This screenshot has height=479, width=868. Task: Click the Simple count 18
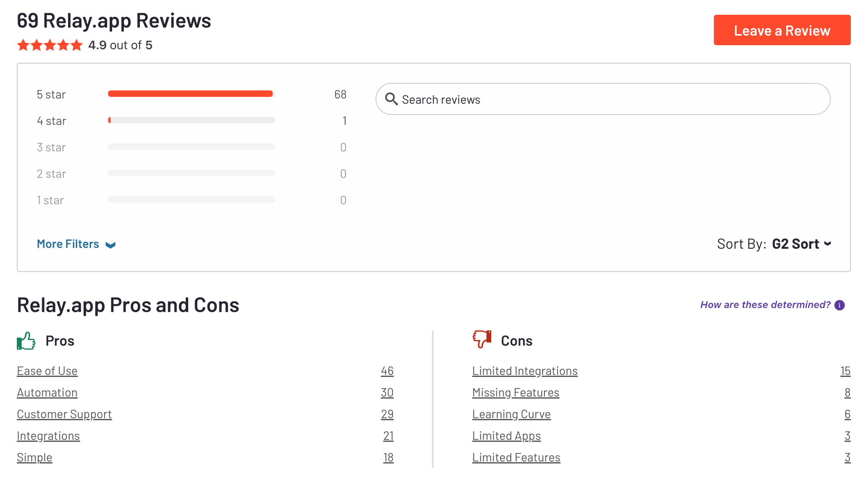pyautogui.click(x=388, y=458)
